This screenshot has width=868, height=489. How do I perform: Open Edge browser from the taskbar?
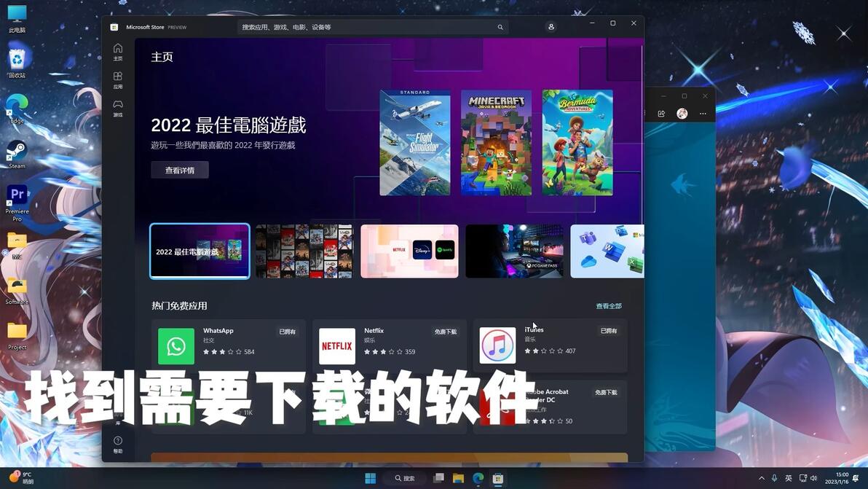click(478, 478)
